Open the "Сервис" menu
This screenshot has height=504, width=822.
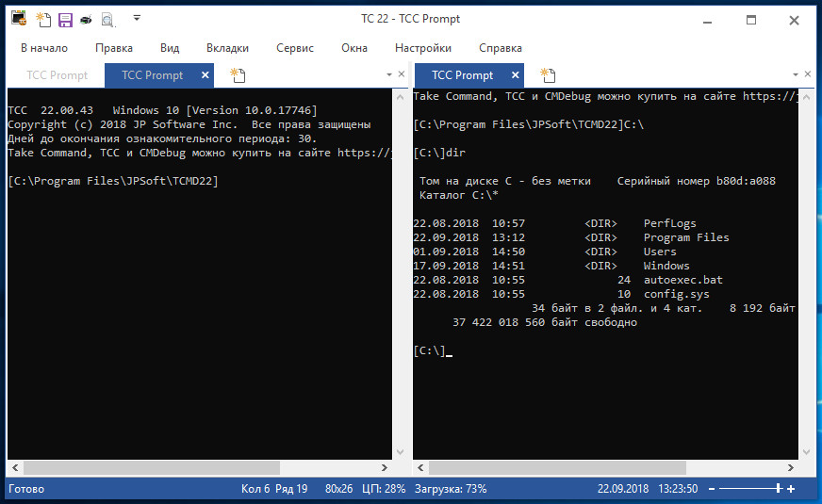click(295, 48)
